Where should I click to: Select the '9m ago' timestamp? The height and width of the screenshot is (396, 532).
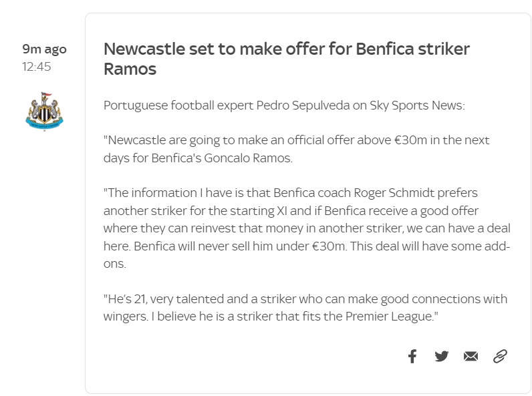(x=45, y=49)
